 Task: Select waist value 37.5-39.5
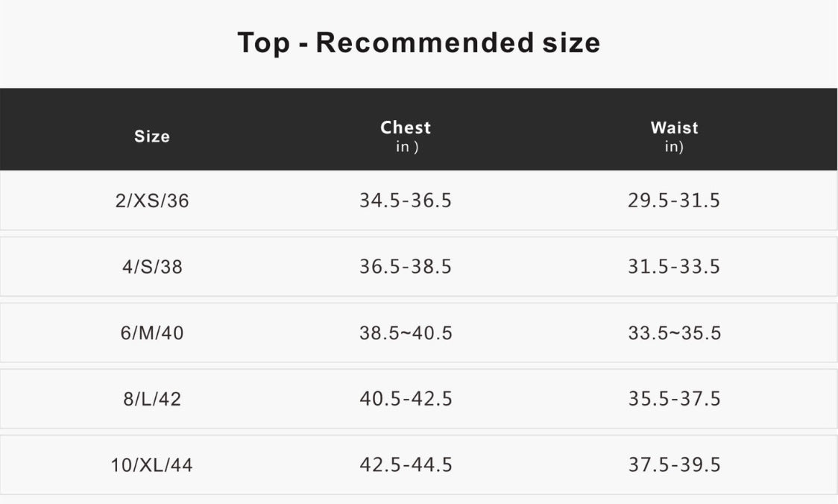pyautogui.click(x=674, y=465)
